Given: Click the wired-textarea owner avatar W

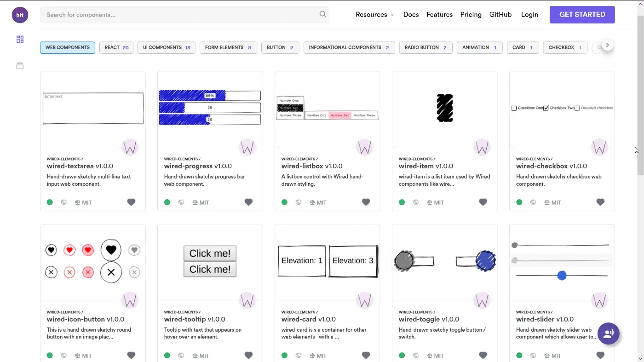Looking at the screenshot, I should pyautogui.click(x=130, y=147).
